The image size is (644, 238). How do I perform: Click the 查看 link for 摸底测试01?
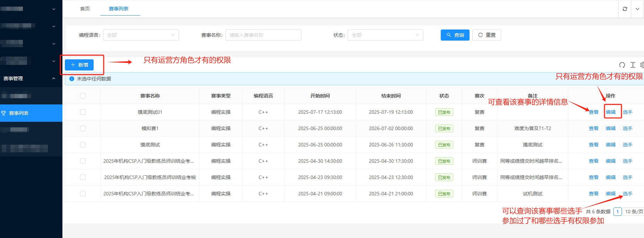pyautogui.click(x=593, y=112)
